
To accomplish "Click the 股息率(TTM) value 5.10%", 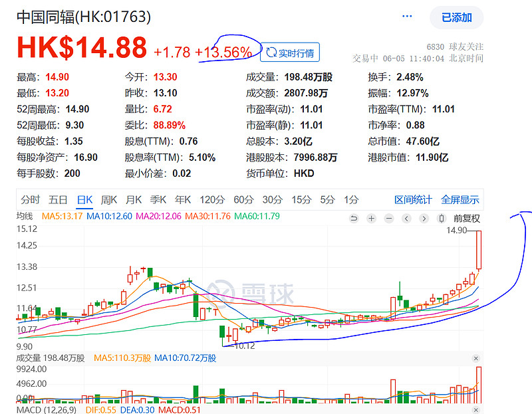I will pos(202,157).
